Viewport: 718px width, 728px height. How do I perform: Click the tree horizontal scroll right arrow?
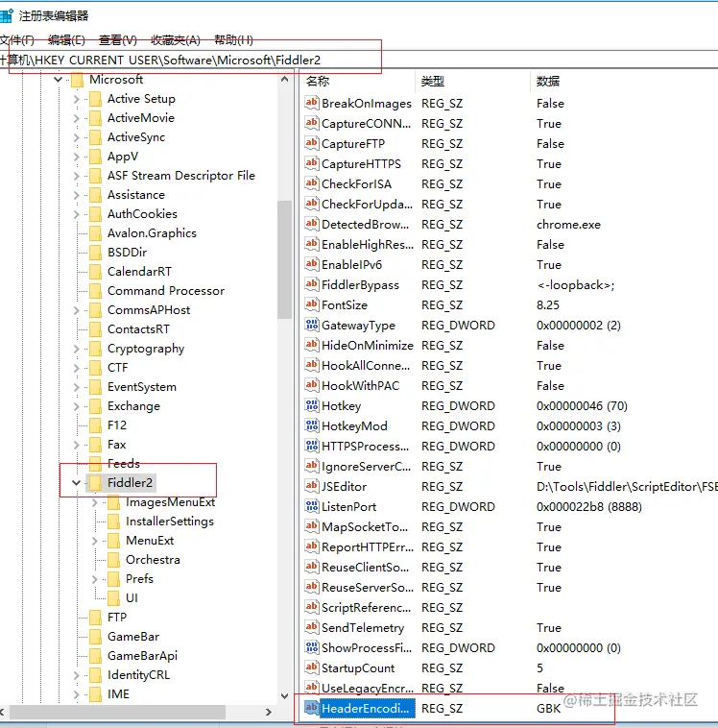click(x=268, y=712)
